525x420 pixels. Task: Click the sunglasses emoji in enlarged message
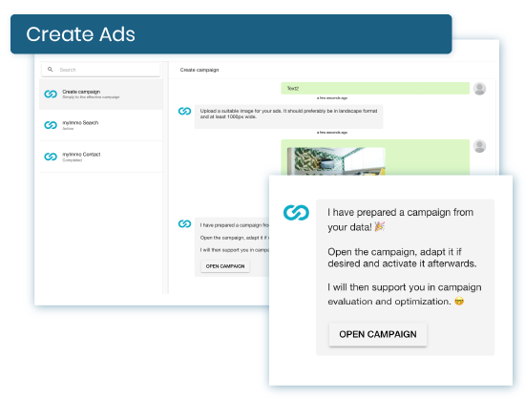pos(459,302)
